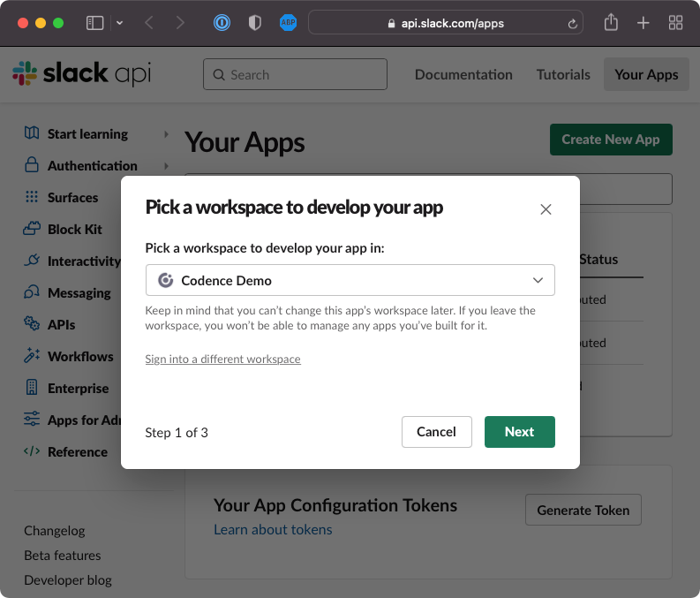Open the 1Password extension icon
Viewport: 700px width, 598px height.
(x=222, y=23)
